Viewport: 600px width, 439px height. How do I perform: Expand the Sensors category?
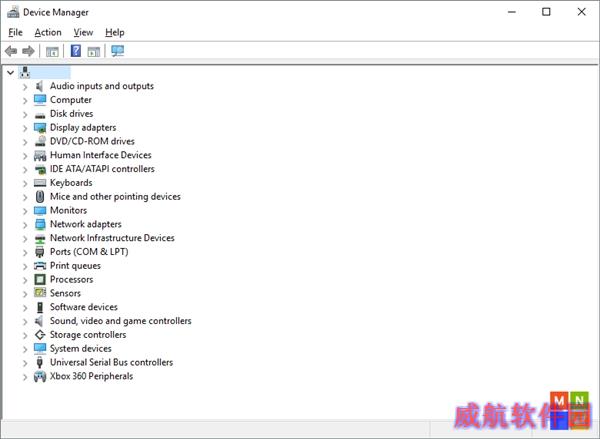25,294
